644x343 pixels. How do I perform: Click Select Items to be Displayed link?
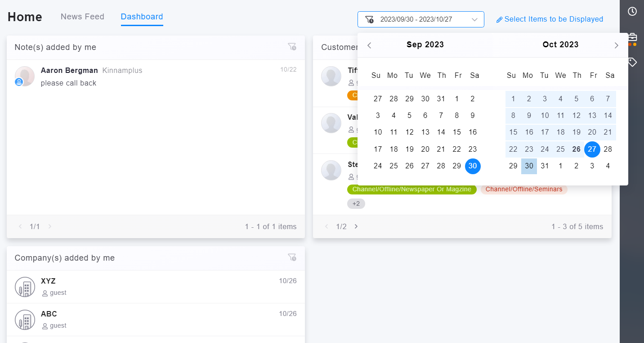click(x=550, y=19)
